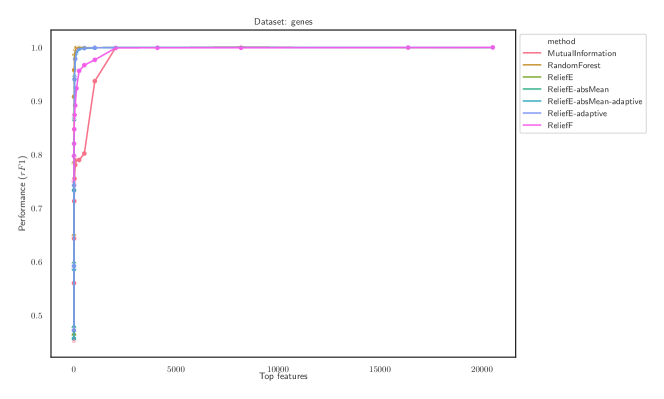Select the ReliefE-absMean legend label
This screenshot has width=664, height=399.
pos(578,89)
